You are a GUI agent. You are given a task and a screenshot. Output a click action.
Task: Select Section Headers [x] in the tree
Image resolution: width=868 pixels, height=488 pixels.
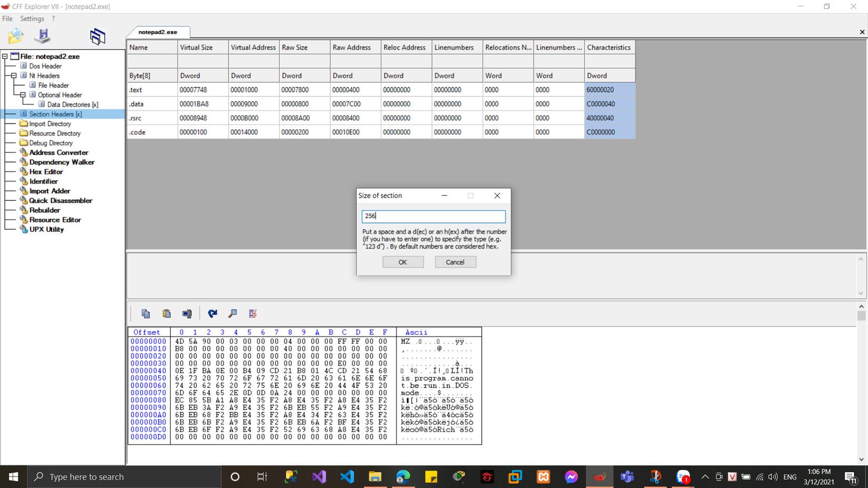(x=55, y=114)
